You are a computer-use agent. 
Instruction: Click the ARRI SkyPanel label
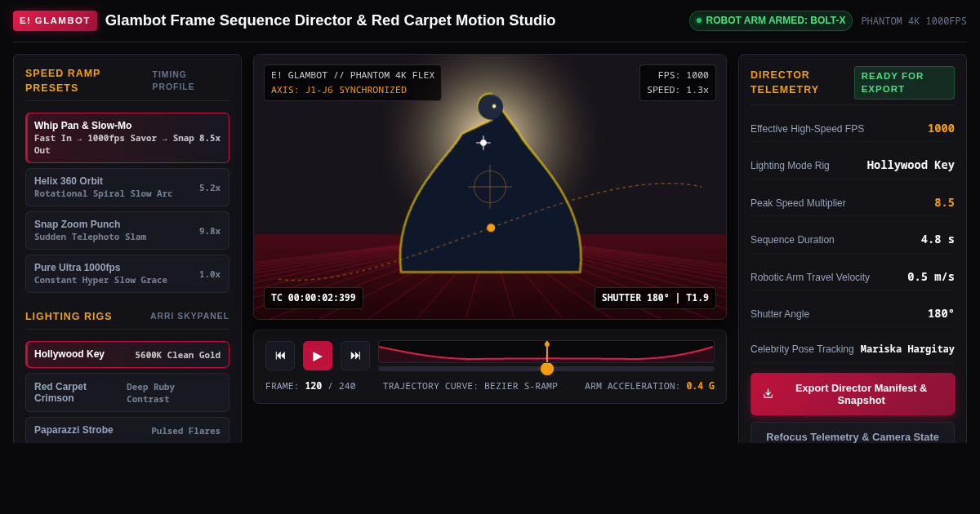coord(189,316)
